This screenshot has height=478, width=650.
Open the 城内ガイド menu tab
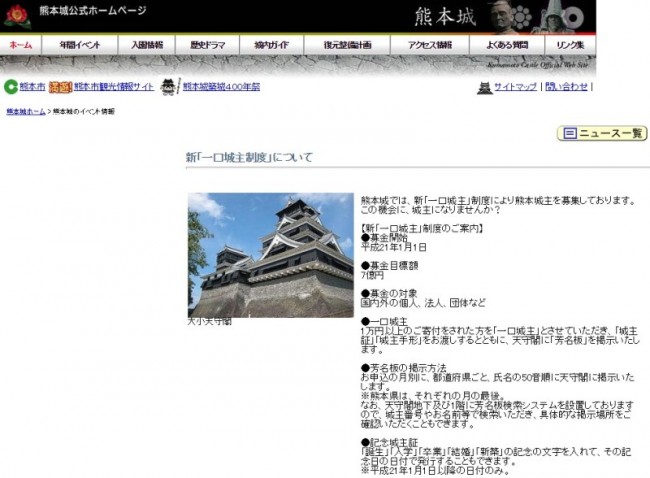point(272,45)
